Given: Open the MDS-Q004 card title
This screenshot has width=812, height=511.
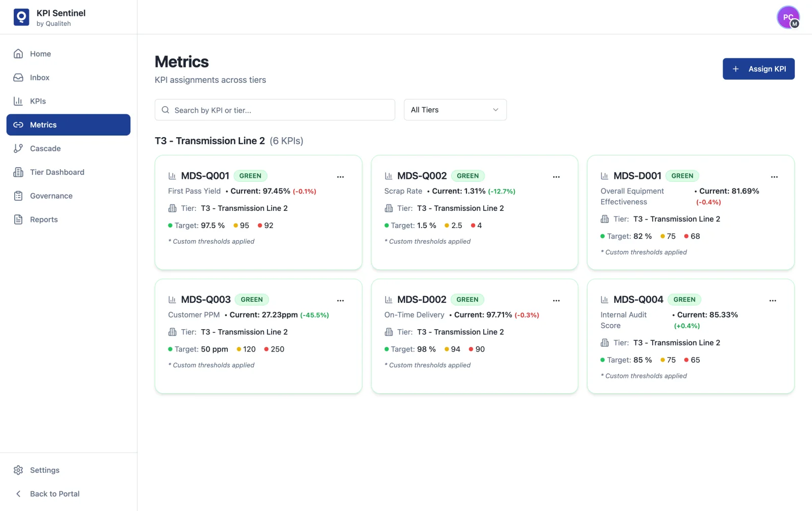Looking at the screenshot, I should click(x=638, y=300).
